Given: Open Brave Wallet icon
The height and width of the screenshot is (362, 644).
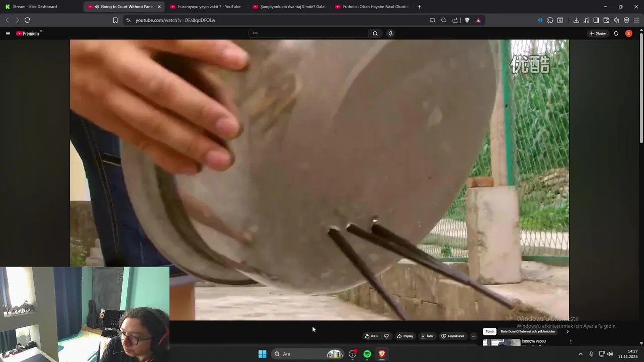Looking at the screenshot, I should point(606,20).
